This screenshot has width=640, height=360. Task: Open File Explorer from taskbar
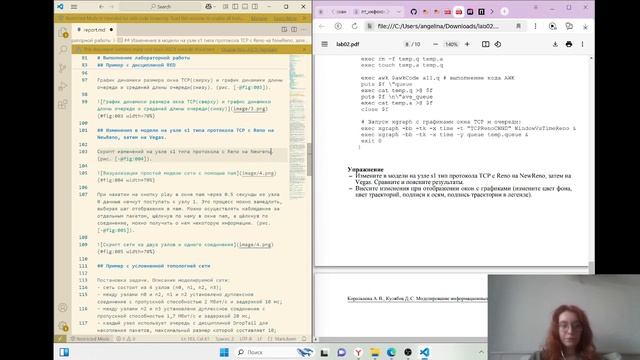[375, 352]
